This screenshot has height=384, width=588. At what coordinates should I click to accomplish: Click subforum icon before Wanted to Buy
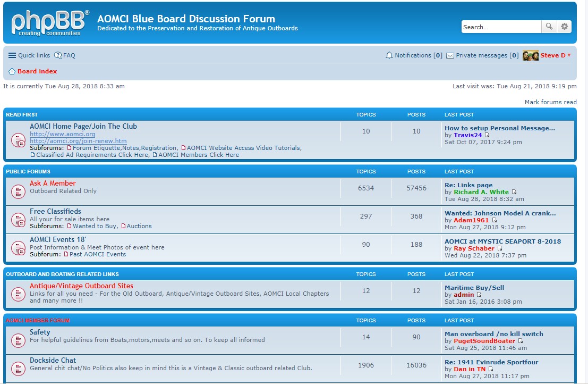point(69,226)
